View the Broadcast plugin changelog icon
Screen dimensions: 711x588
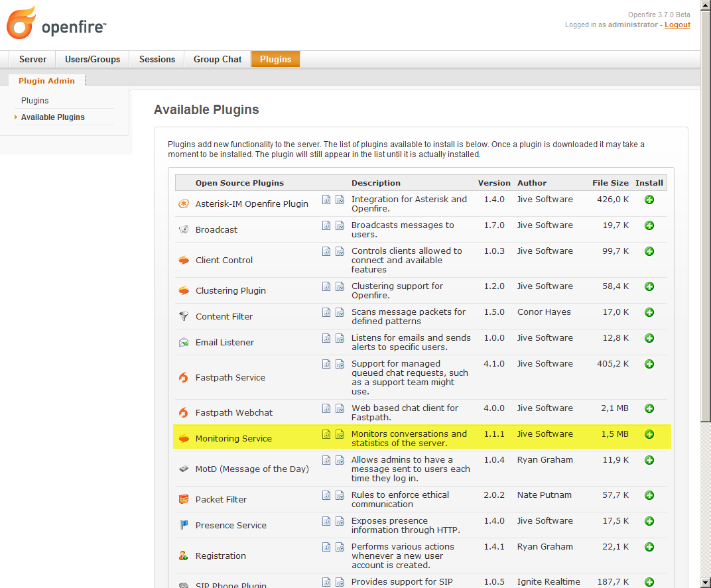340,225
